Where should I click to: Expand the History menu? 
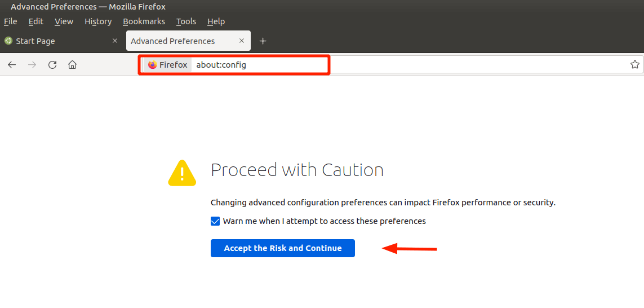(98, 21)
